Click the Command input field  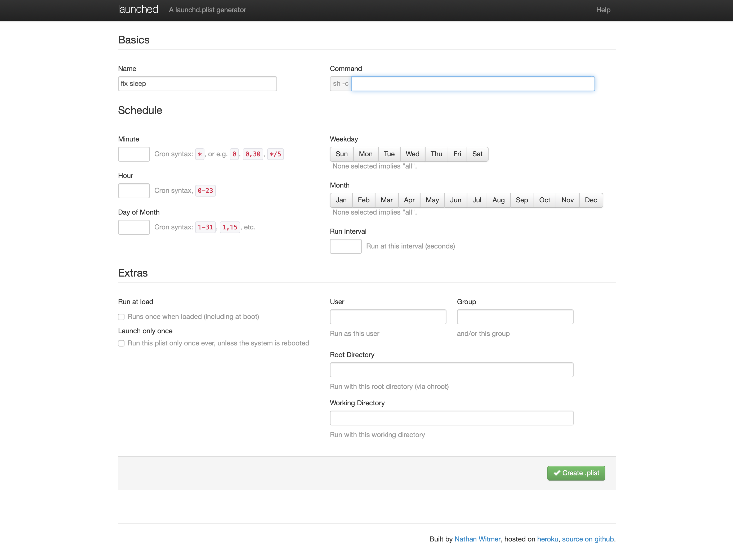[473, 84]
